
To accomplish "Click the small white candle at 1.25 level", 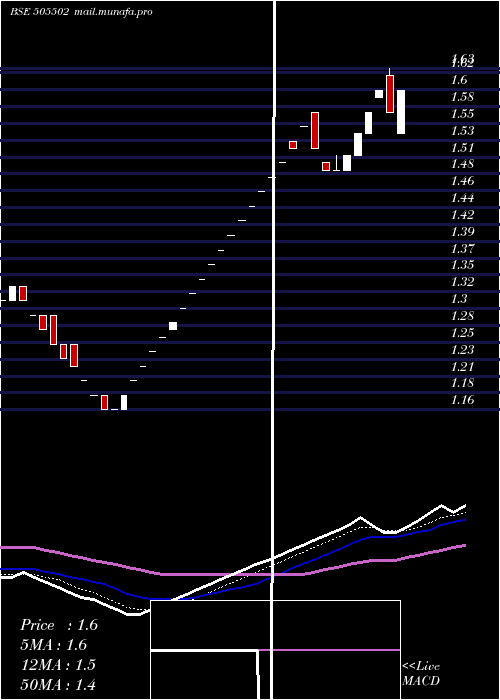I will point(173,326).
